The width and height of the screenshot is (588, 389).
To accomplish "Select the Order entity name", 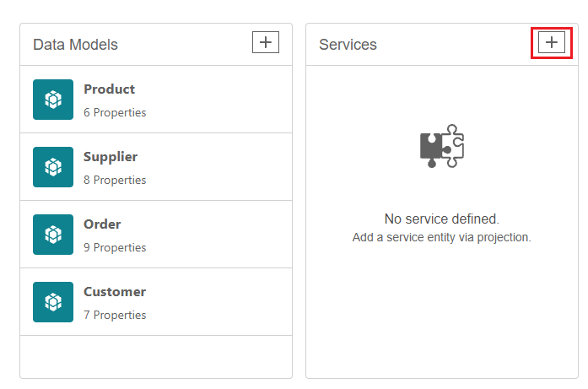I will pyautogui.click(x=102, y=224).
